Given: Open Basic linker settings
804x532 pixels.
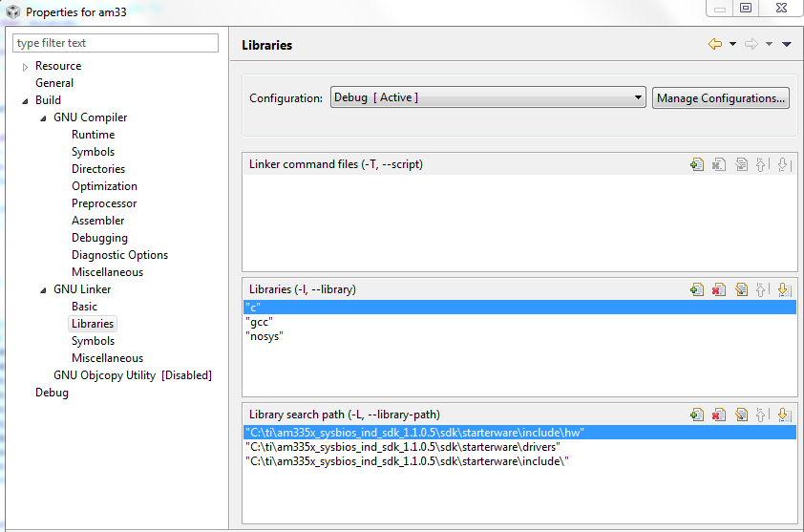Looking at the screenshot, I should coord(84,307).
